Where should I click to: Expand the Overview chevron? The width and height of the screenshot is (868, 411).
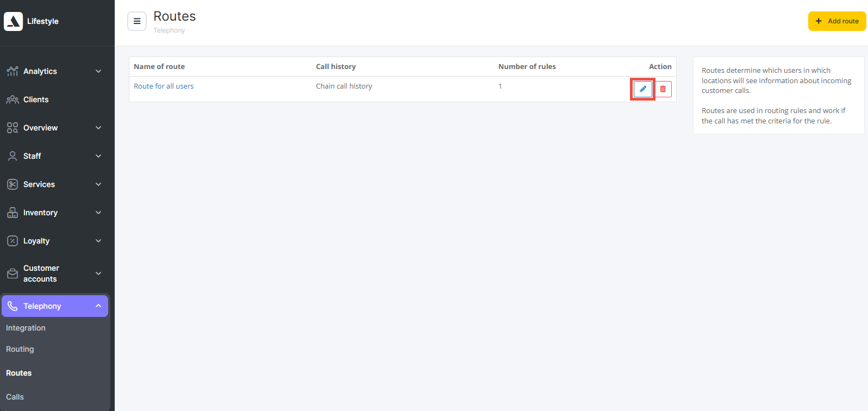pyautogui.click(x=98, y=128)
